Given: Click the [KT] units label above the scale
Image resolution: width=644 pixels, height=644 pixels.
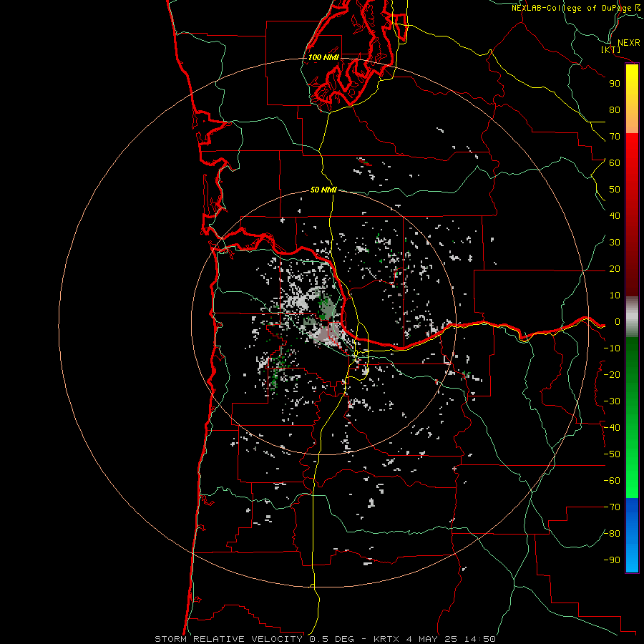Looking at the screenshot, I should coord(611,49).
